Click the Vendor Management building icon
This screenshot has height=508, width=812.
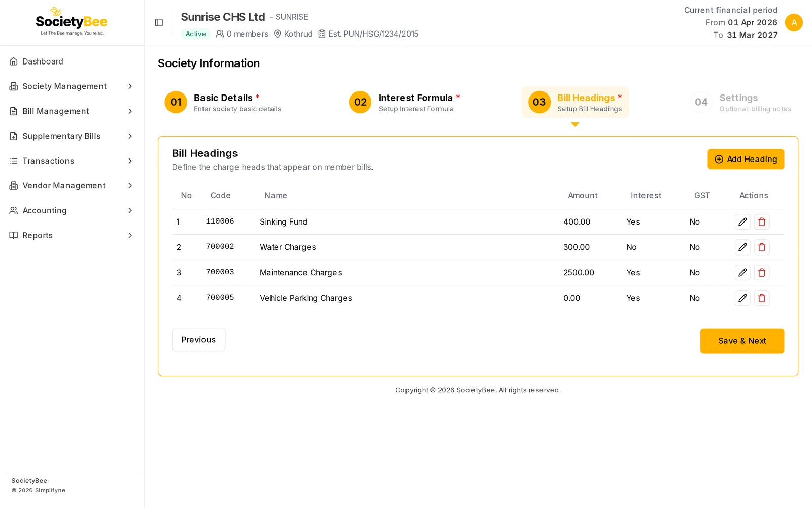14,186
